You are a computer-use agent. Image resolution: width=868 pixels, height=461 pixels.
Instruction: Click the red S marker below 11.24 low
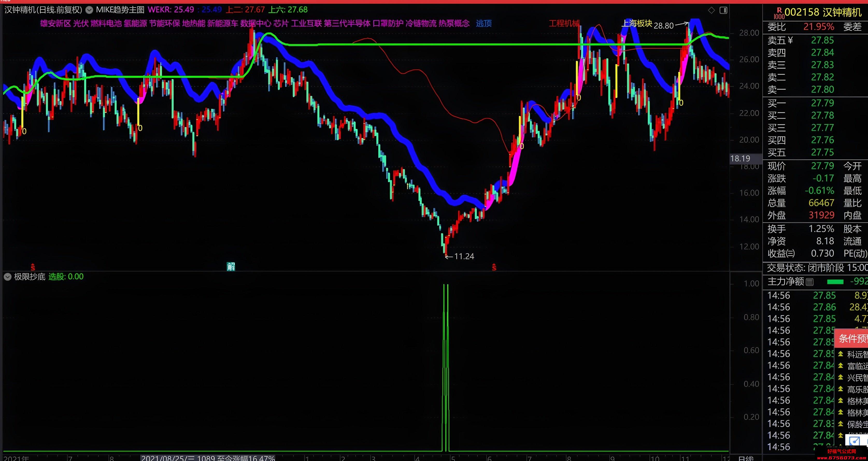(x=494, y=267)
